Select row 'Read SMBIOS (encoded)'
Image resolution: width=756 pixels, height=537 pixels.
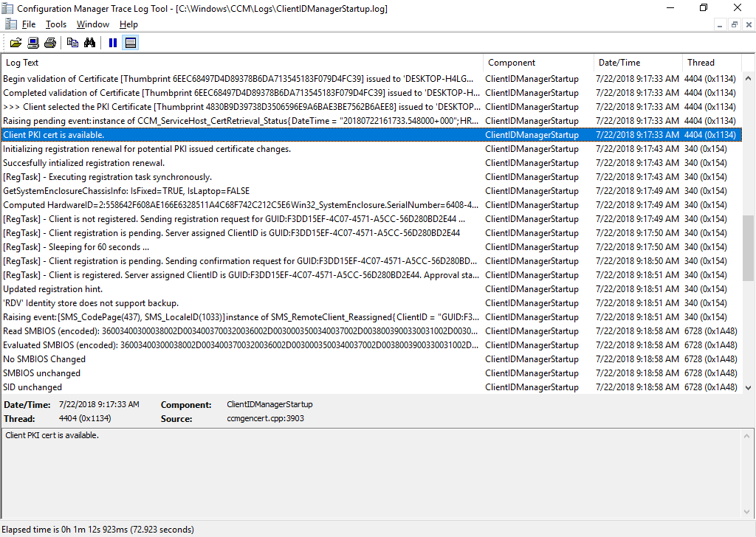[x=371, y=331]
